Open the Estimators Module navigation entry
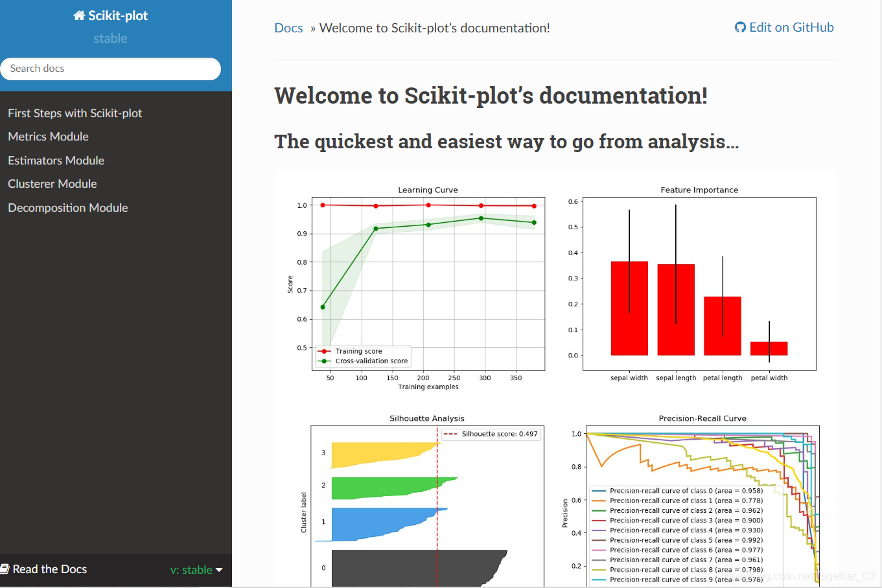 (x=56, y=160)
